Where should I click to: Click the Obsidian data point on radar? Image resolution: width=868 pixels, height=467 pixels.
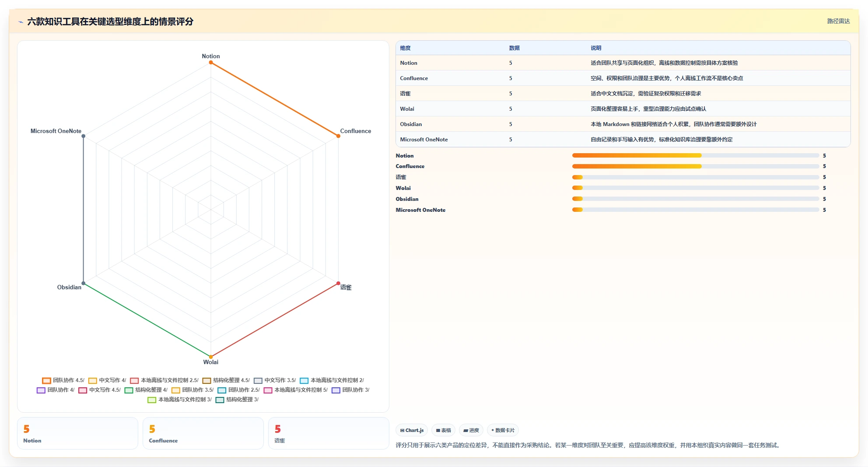[x=84, y=283]
